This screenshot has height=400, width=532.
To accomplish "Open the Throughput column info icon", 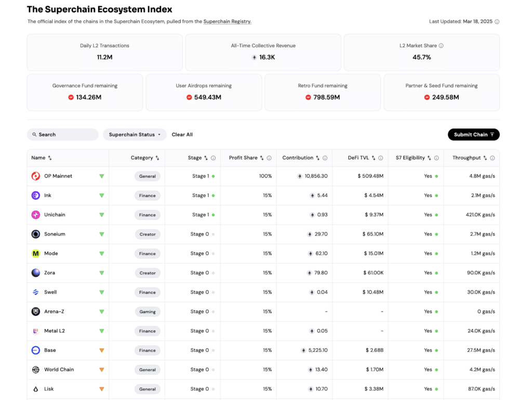I will click(493, 158).
